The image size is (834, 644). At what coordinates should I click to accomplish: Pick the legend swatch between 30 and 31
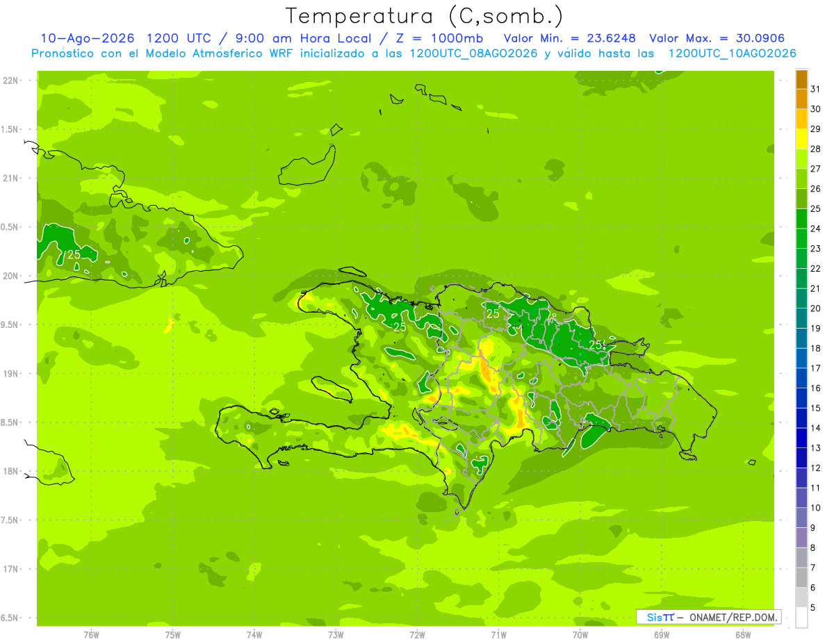pos(801,99)
